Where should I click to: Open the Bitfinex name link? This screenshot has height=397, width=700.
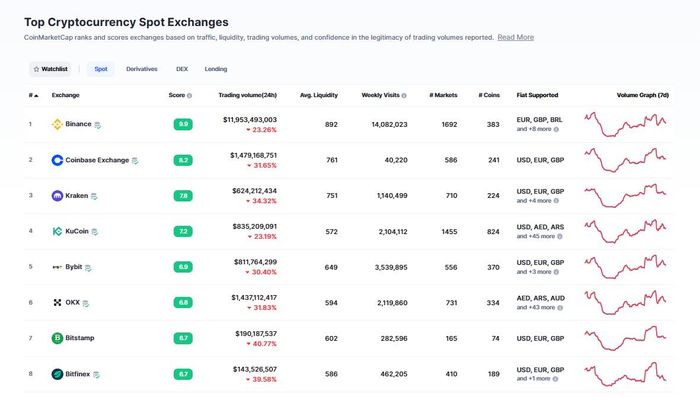[78, 374]
